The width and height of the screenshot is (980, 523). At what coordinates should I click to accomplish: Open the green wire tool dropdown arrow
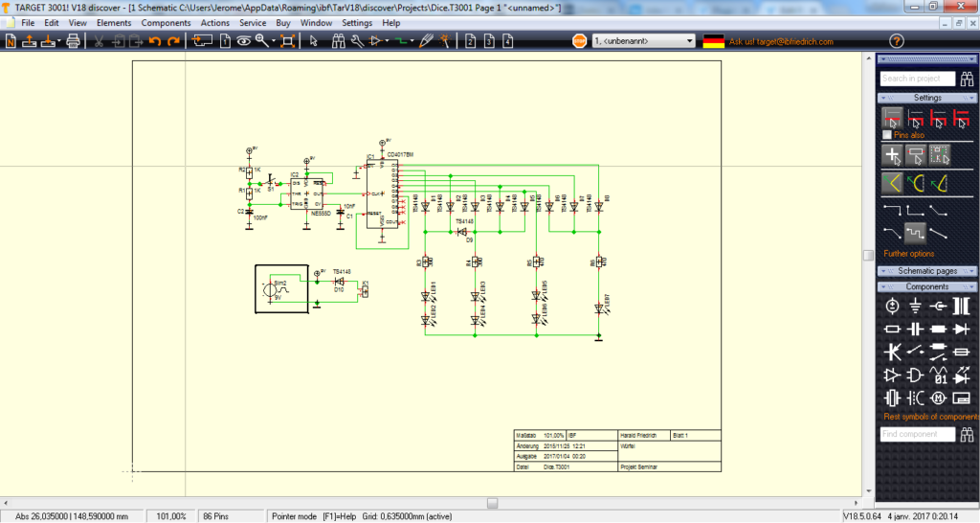(x=412, y=41)
